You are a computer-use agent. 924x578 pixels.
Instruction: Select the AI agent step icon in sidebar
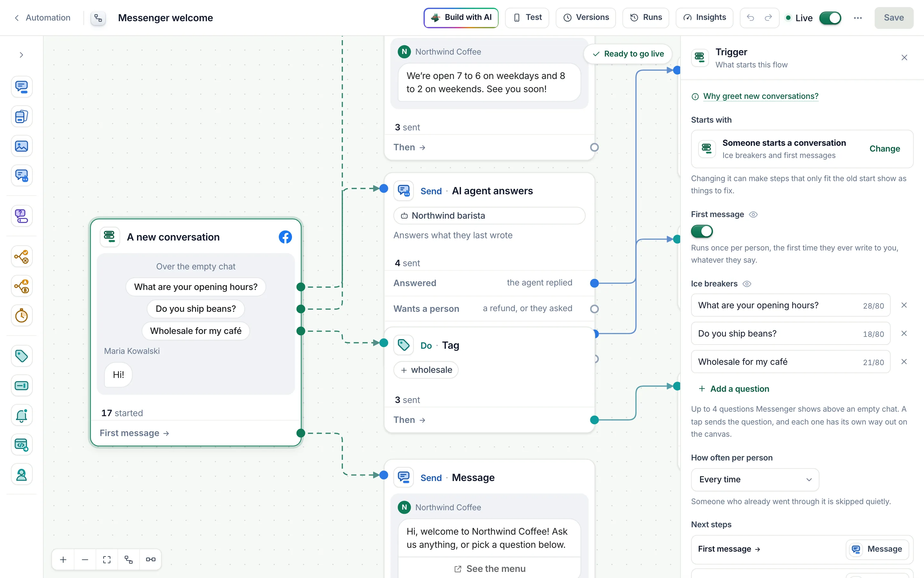(21, 176)
